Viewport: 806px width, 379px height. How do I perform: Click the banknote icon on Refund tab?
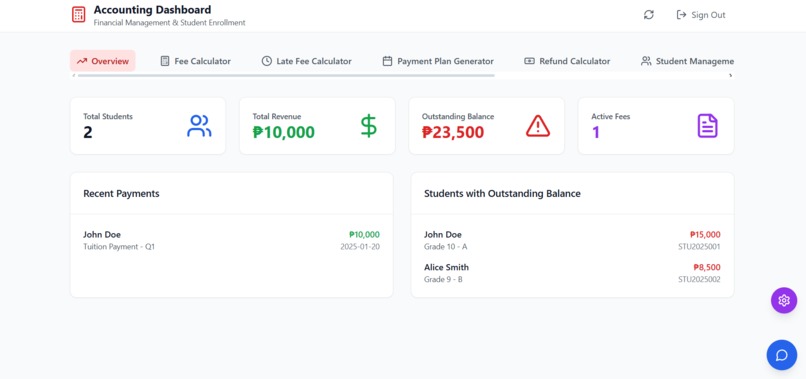[529, 61]
